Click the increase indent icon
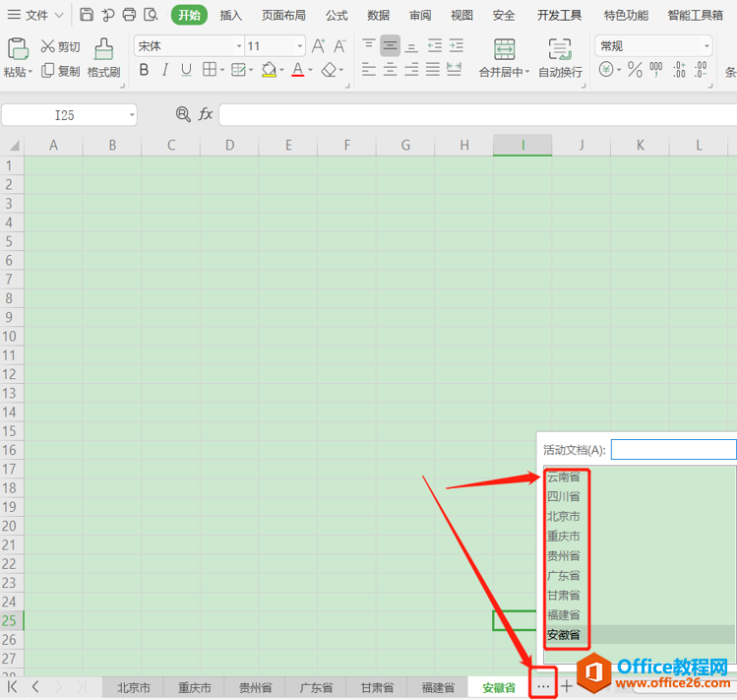737x700 pixels. 457,45
